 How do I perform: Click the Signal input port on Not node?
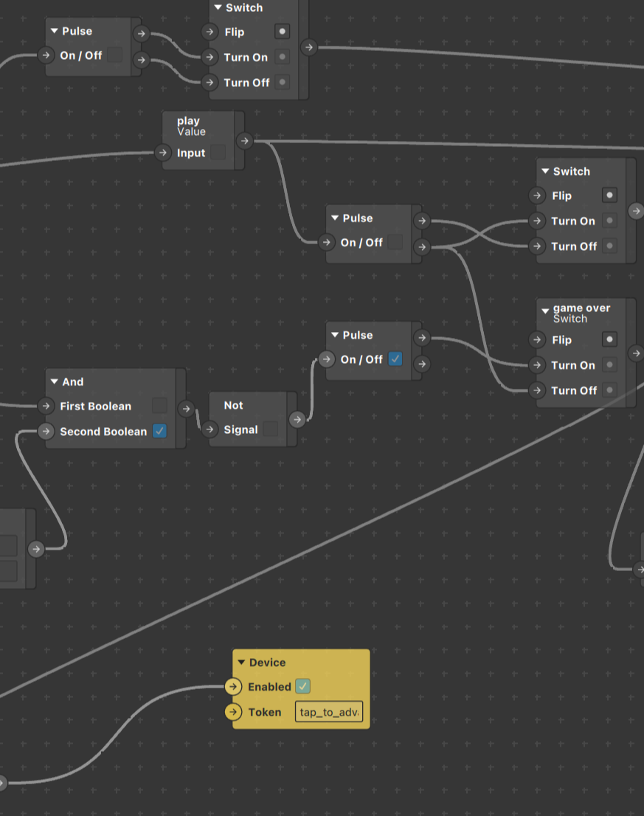tap(210, 429)
